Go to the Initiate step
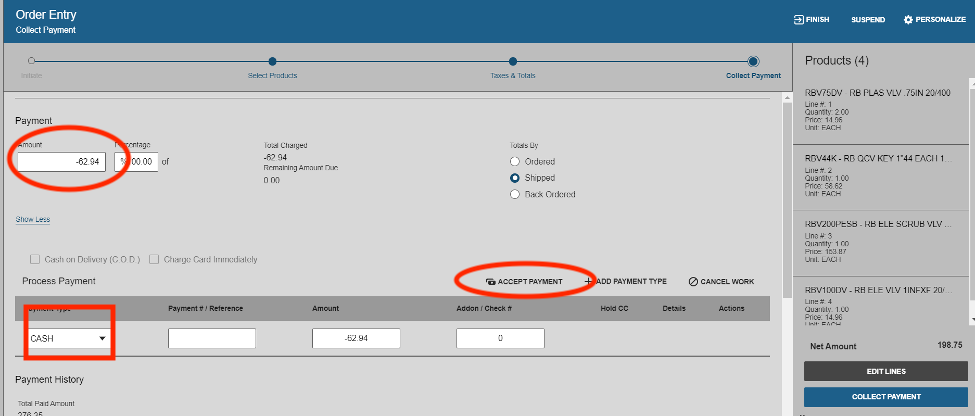The image size is (977, 416). pyautogui.click(x=31, y=61)
